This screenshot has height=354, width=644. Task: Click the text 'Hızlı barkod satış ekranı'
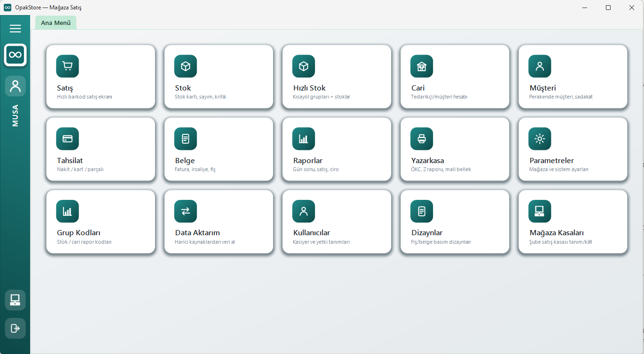(84, 97)
